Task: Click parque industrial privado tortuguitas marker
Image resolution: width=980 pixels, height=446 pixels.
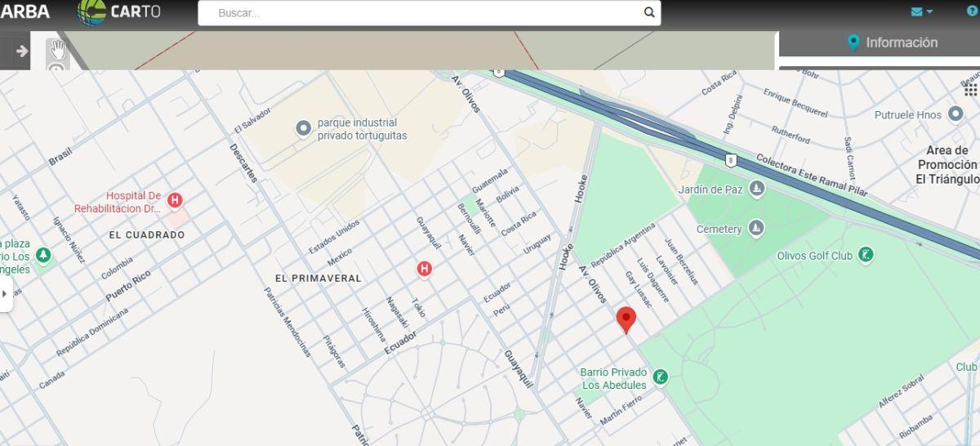Action: [x=304, y=128]
